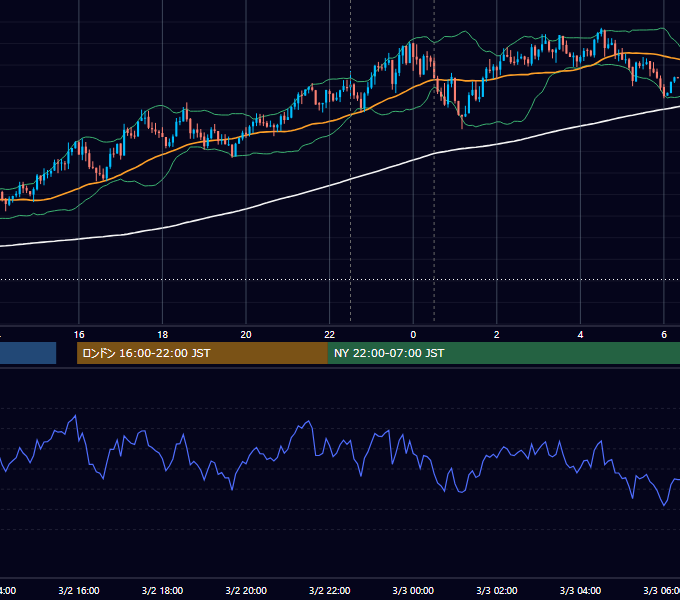Viewport: 680px width, 600px height.
Task: Click the 3/3 02:00 date label
Action: 497,591
